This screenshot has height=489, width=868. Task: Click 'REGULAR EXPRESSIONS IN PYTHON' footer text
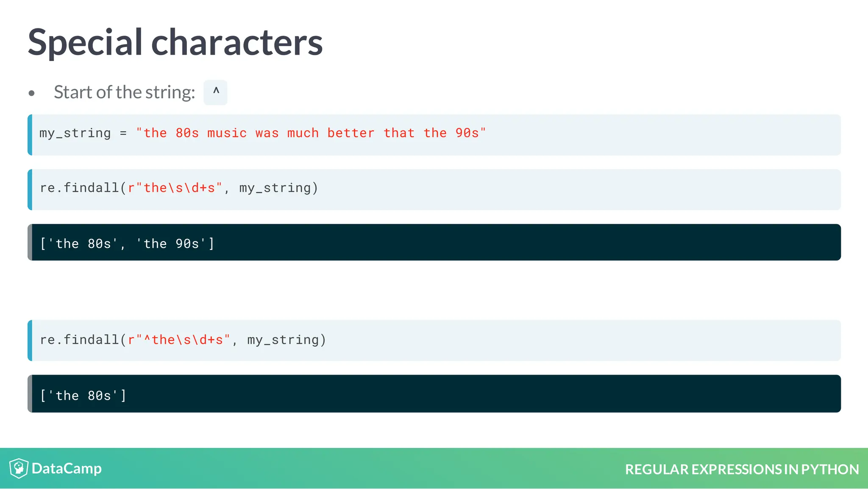[742, 470]
